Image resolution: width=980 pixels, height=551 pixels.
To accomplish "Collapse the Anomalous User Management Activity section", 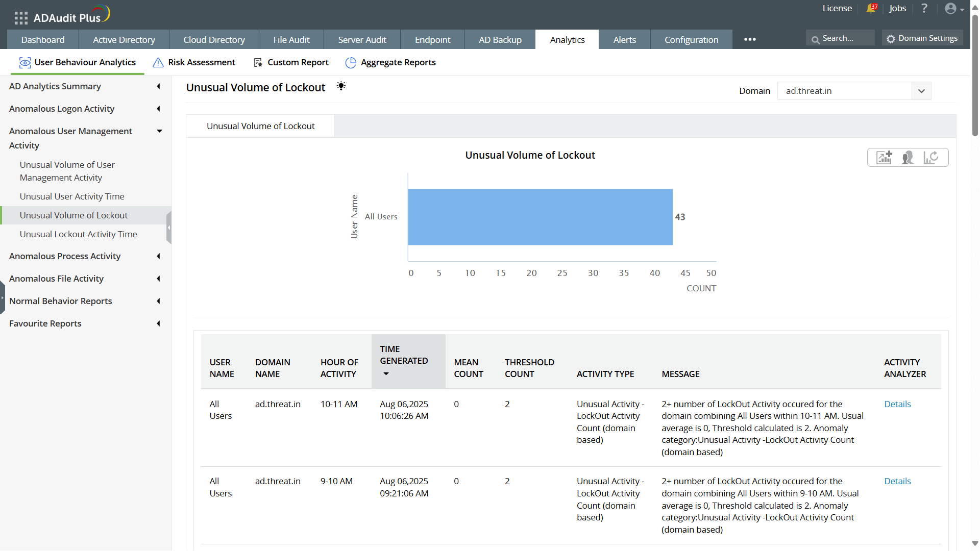I will pos(159,131).
